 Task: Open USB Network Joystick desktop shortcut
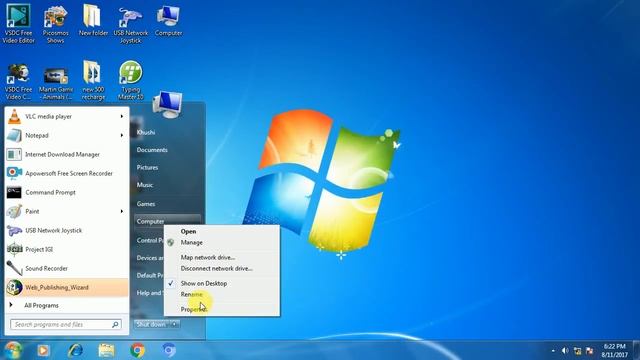point(131,24)
